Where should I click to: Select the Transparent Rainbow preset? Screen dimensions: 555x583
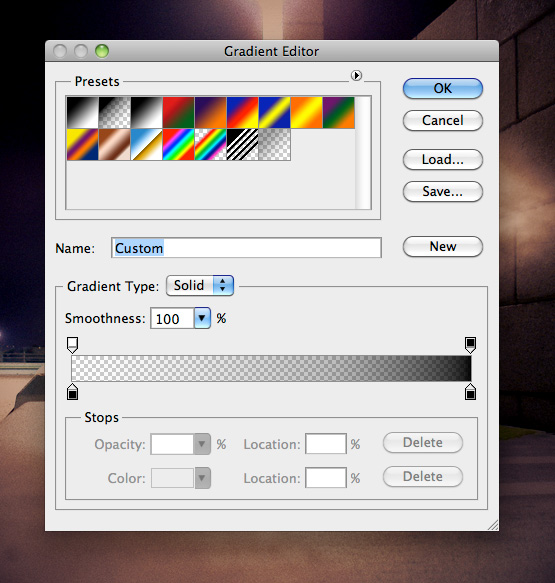[x=210, y=145]
